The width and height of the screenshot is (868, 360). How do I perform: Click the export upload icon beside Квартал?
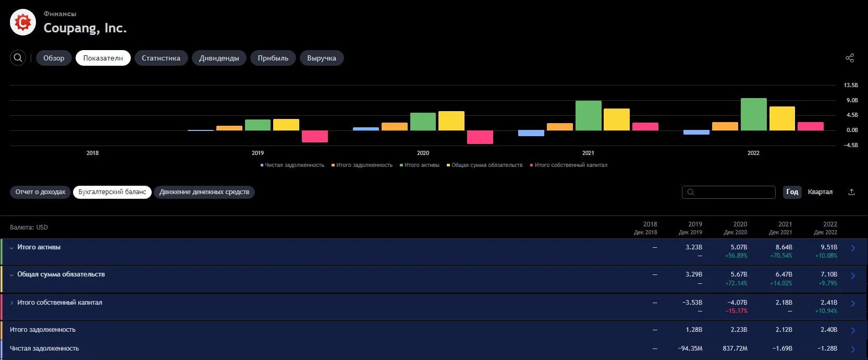click(851, 192)
